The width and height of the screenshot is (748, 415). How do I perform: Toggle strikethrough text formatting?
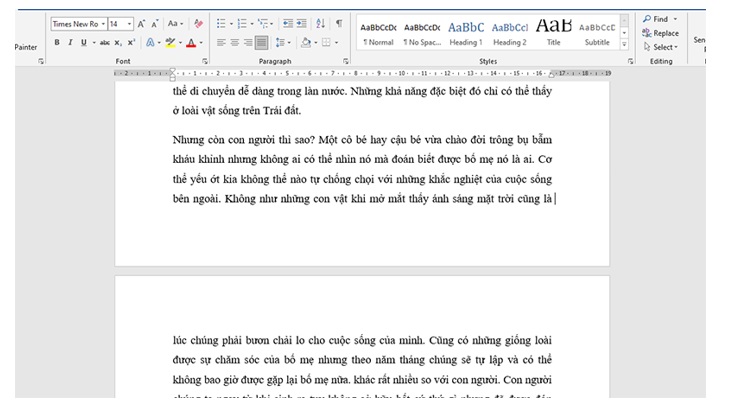[x=105, y=43]
